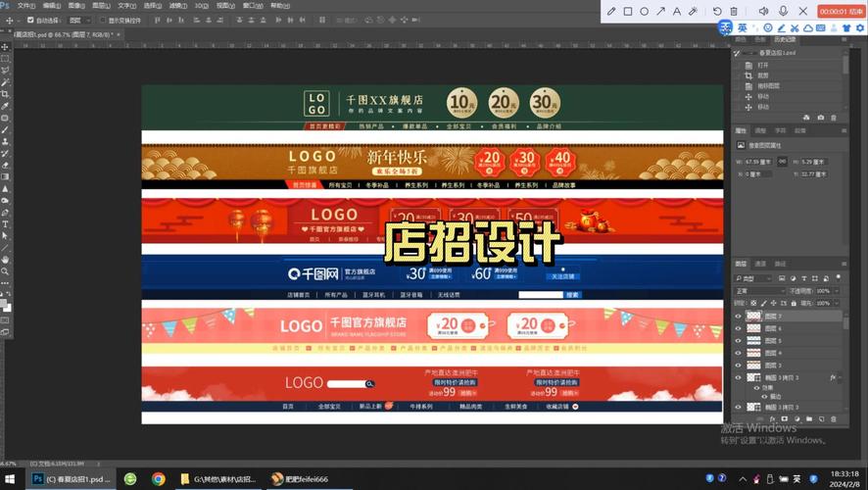Open the History panel flyout menu
868x490 pixels.
(844, 39)
